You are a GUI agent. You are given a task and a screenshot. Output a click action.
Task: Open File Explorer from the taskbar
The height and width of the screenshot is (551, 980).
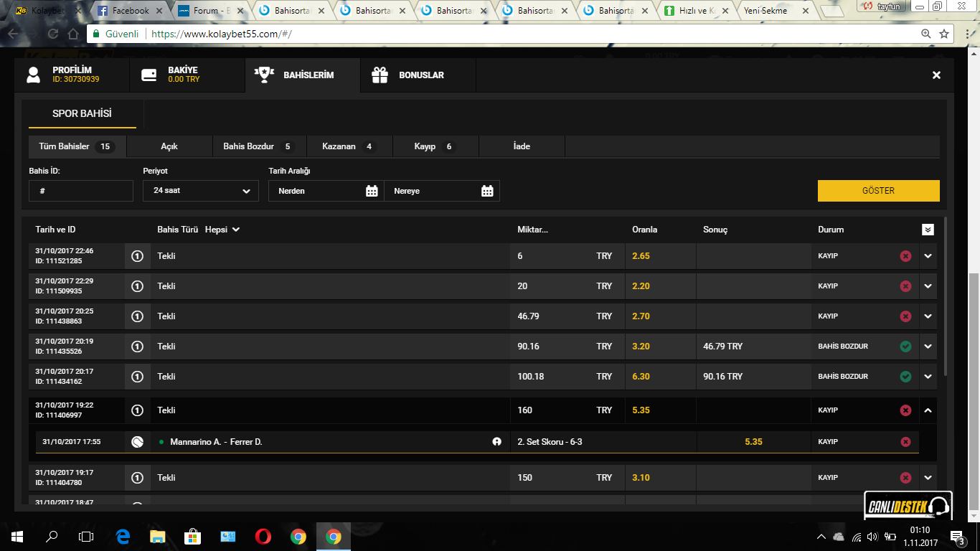coord(158,536)
